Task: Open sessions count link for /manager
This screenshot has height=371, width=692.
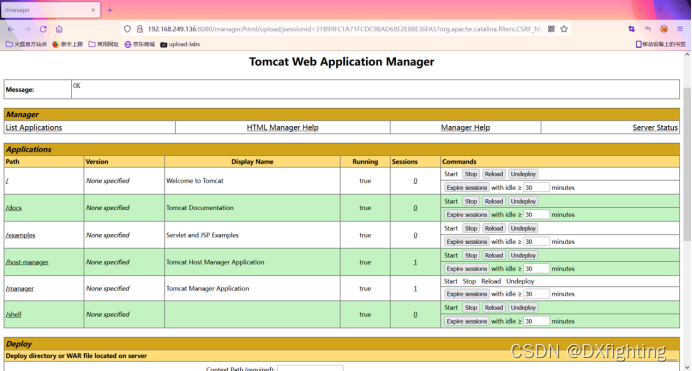Action: 415,289
